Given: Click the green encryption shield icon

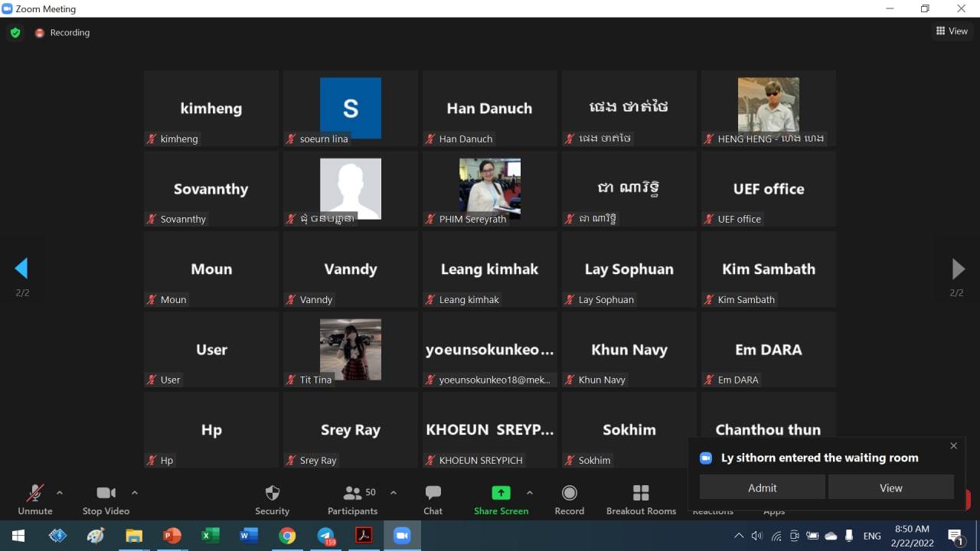Looking at the screenshot, I should [15, 33].
